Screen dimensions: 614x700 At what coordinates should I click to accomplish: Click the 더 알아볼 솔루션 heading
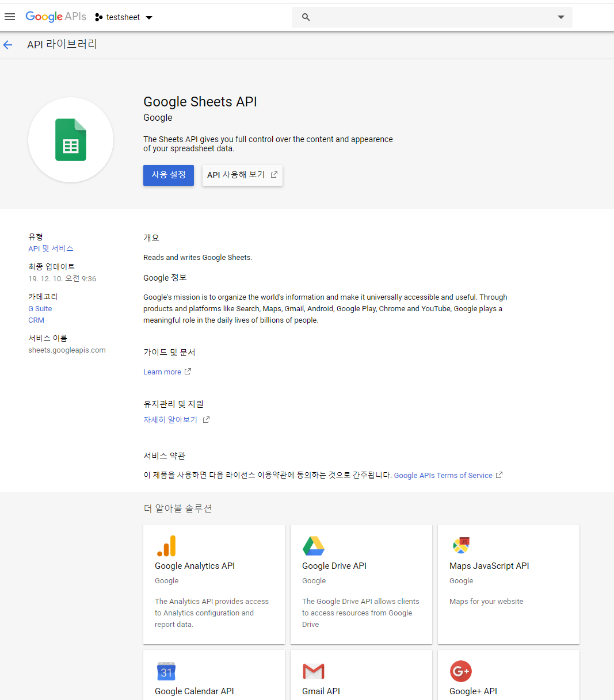point(178,508)
